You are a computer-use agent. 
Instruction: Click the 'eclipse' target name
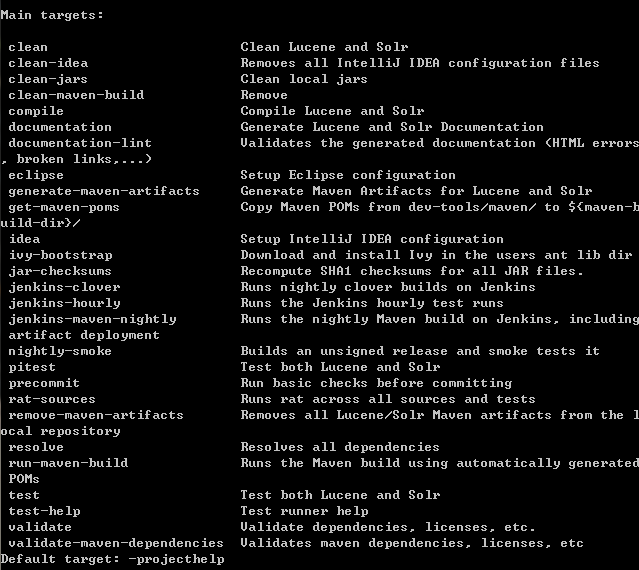tap(36, 175)
